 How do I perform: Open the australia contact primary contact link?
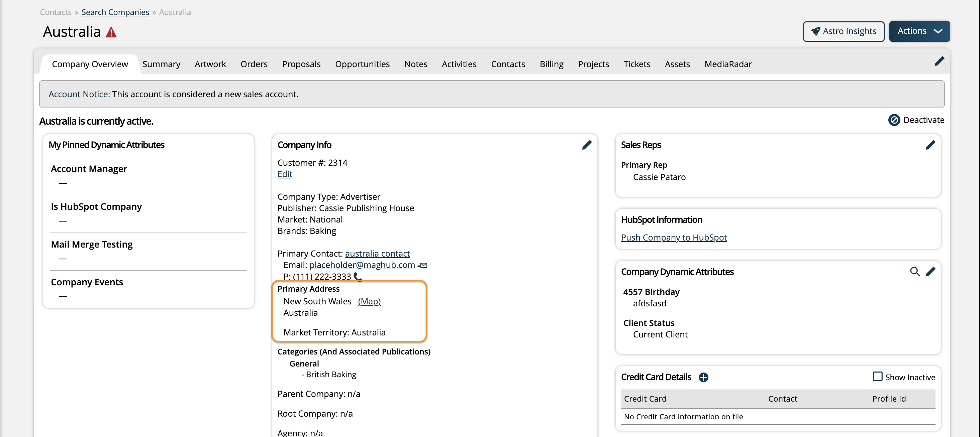(x=377, y=254)
